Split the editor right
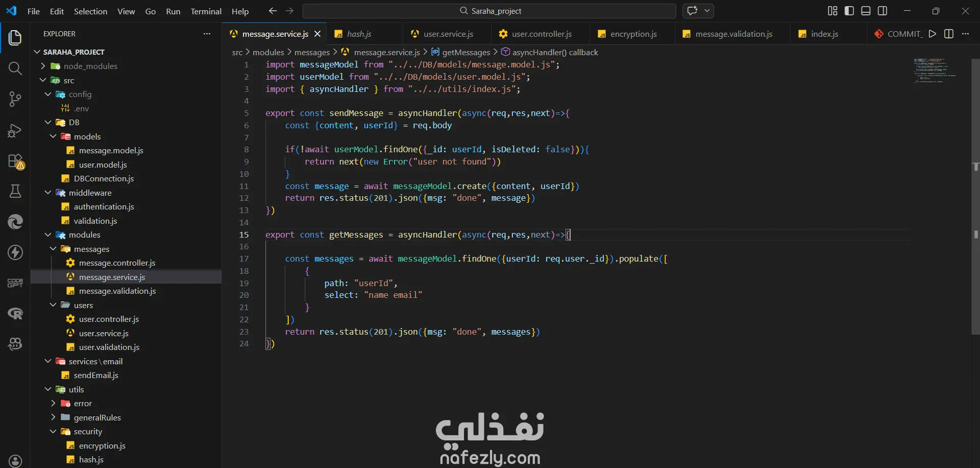 949,34
